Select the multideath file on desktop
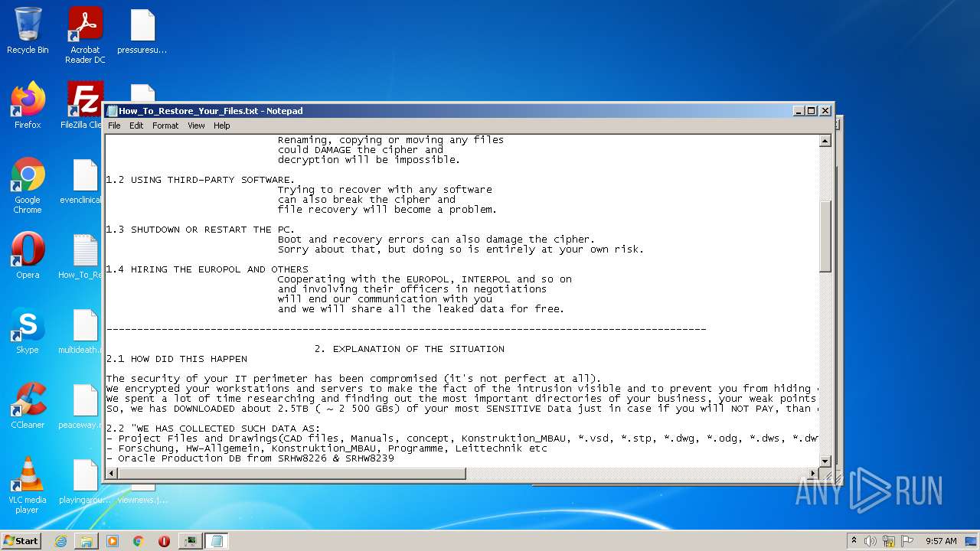 (83, 331)
